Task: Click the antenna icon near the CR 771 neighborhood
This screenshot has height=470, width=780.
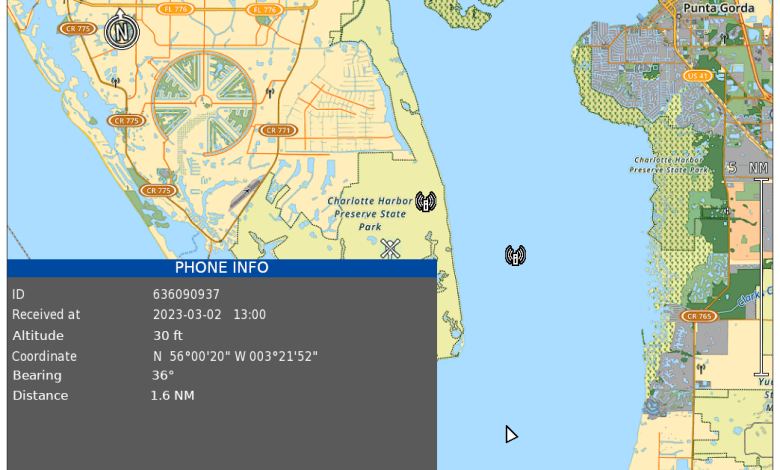Action: [x=270, y=93]
